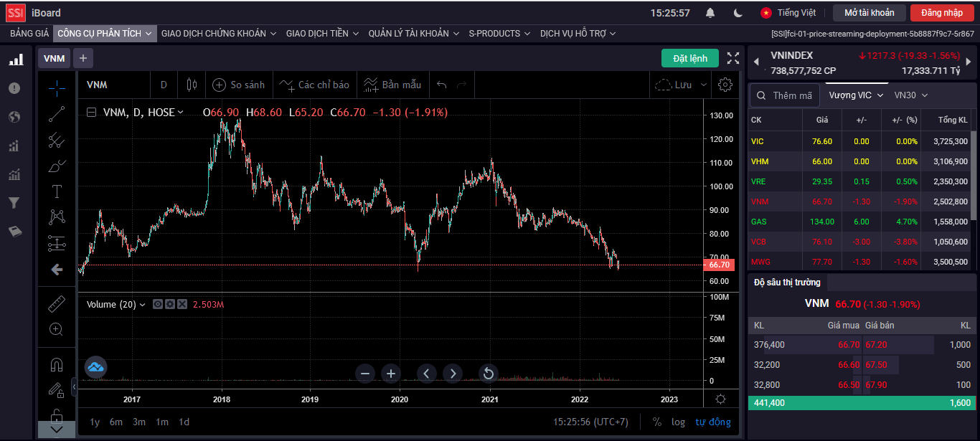Open GIAO DỊCH TIỀN menu
The width and height of the screenshot is (980, 441).
click(x=322, y=34)
